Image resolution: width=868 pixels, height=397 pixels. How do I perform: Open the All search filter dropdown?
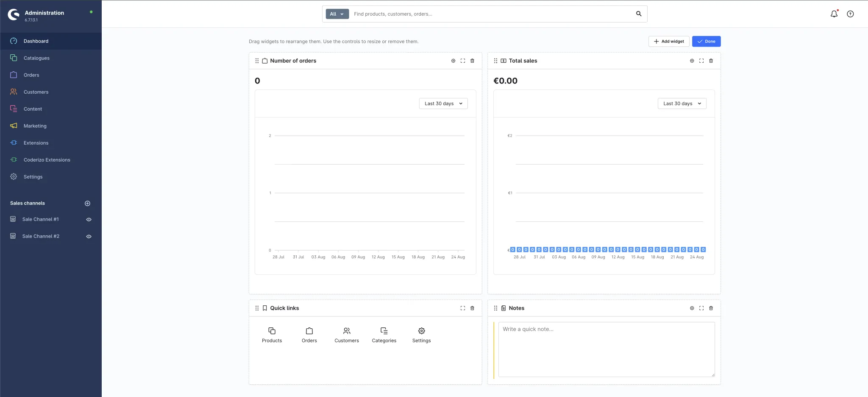tap(337, 14)
